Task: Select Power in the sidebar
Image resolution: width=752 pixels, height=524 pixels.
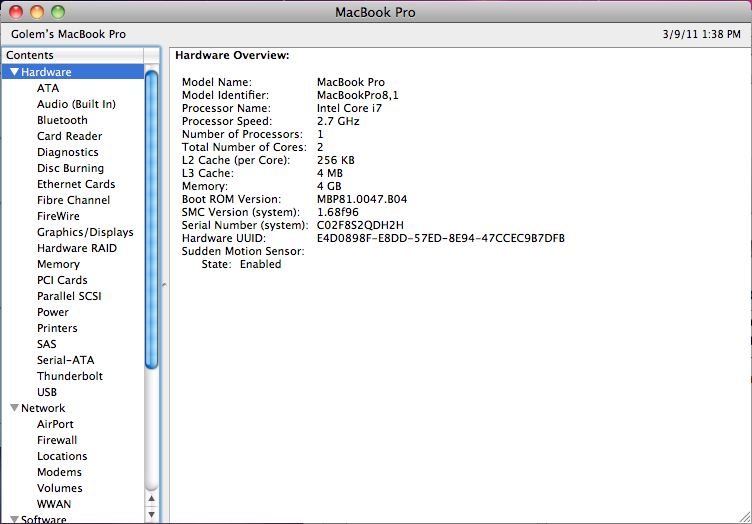Action: point(53,312)
